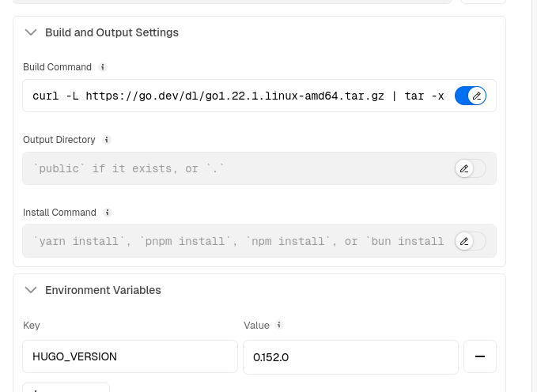Click the Install Command label text
Screen dimensions: 537x392
[x=60, y=213]
